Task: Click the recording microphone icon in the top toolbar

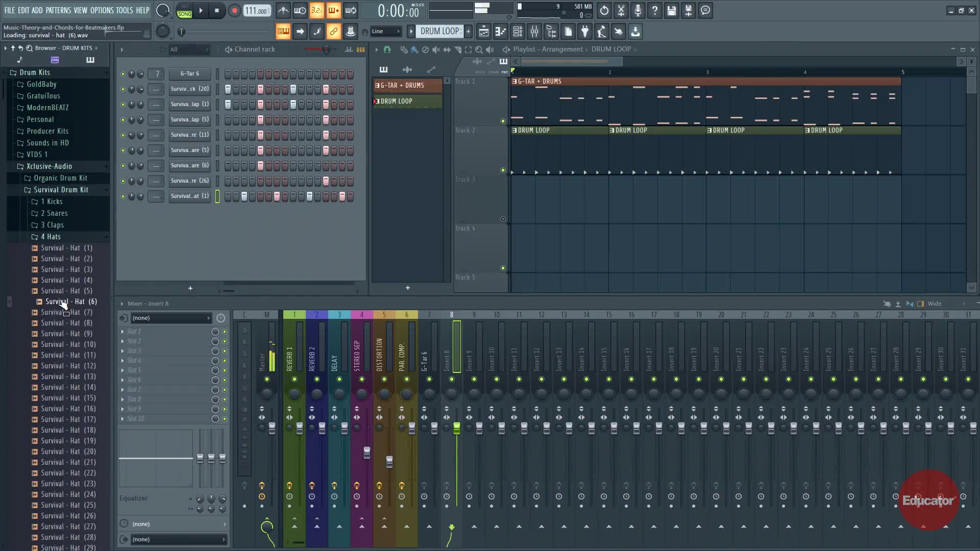Action: (638, 10)
